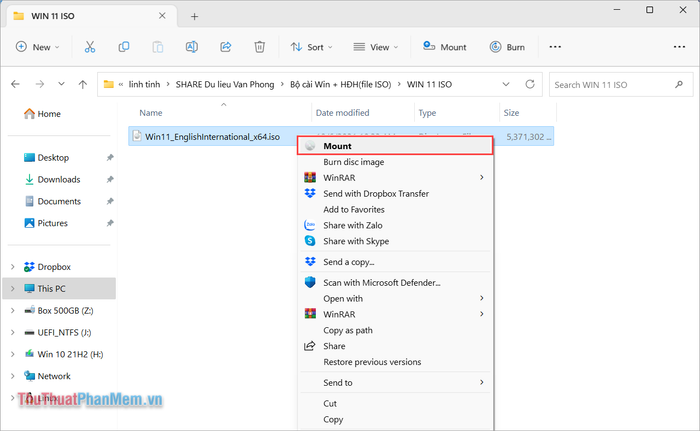This screenshot has height=431, width=700.
Task: Sort by the Name column header
Action: (x=151, y=113)
